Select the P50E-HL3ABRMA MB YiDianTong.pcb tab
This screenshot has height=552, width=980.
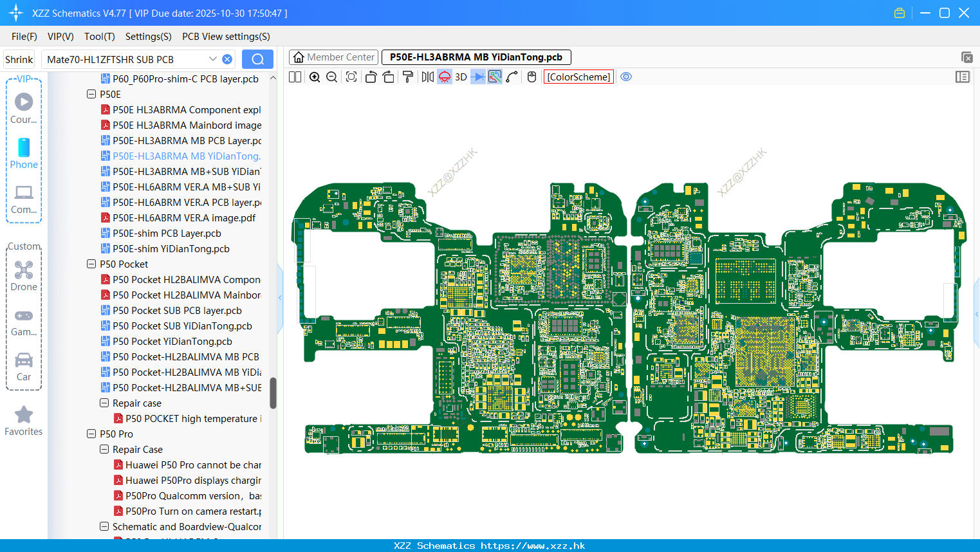(x=476, y=57)
